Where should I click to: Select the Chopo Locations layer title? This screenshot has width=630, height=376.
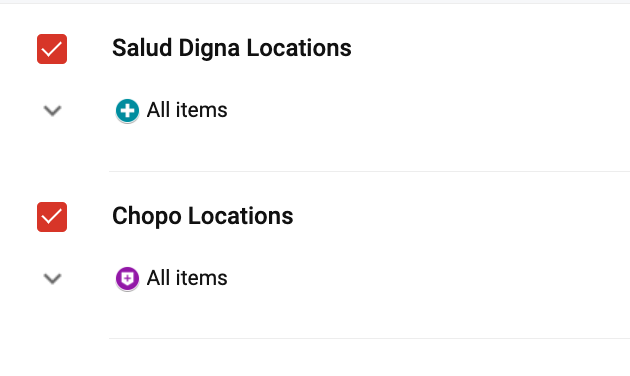point(202,216)
